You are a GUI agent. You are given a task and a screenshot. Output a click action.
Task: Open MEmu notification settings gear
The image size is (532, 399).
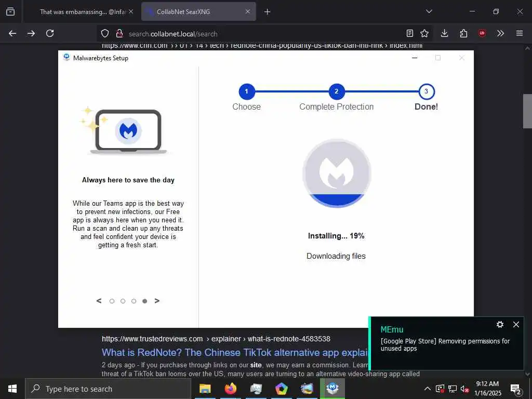pos(500,324)
